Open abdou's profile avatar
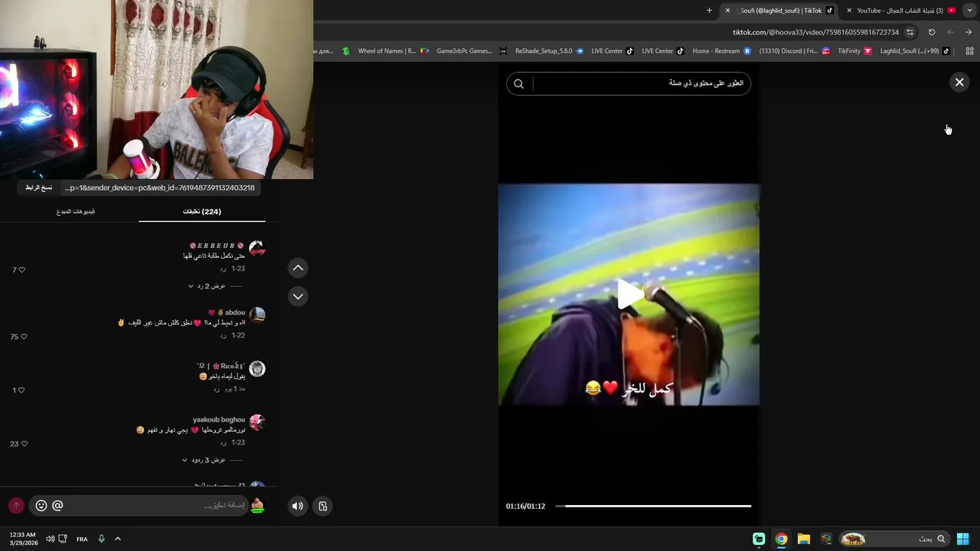Viewport: 980px width, 551px height. [x=257, y=315]
